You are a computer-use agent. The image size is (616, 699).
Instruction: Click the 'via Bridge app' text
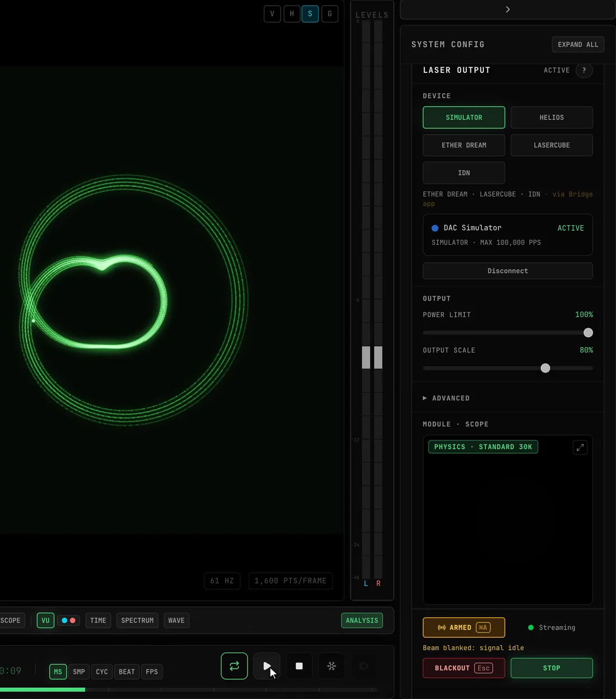(x=508, y=199)
